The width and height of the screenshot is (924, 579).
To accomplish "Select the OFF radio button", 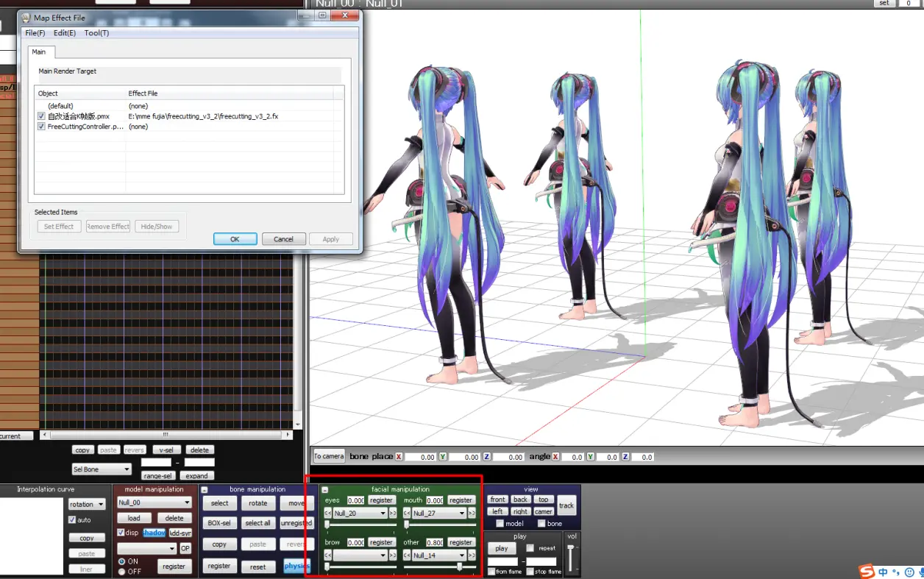I will [x=121, y=571].
